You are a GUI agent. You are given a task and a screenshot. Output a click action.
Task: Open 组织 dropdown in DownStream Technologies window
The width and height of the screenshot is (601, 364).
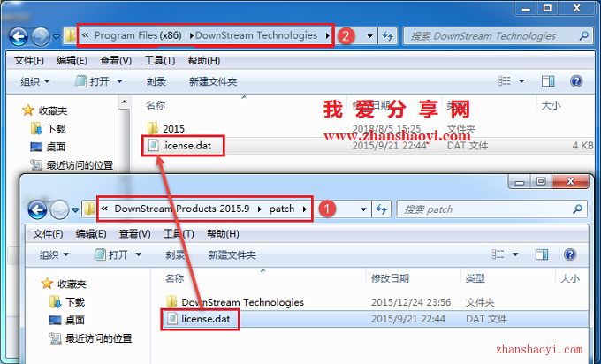click(34, 81)
